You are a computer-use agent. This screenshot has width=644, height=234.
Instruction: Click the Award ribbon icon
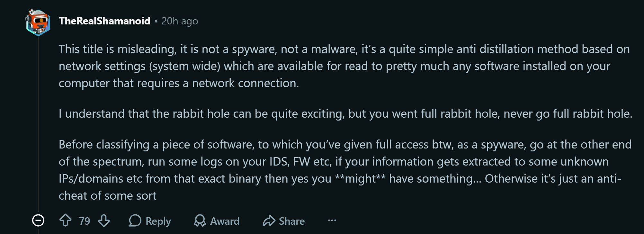[200, 221]
